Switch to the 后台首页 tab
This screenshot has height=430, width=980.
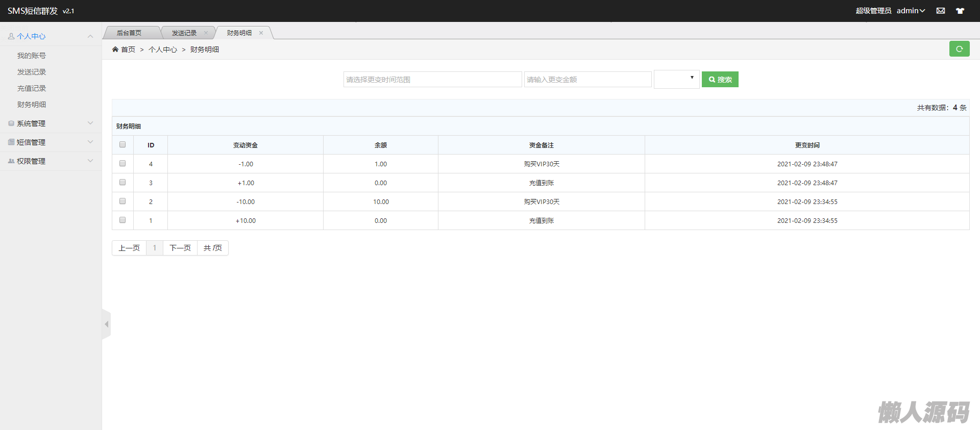129,33
